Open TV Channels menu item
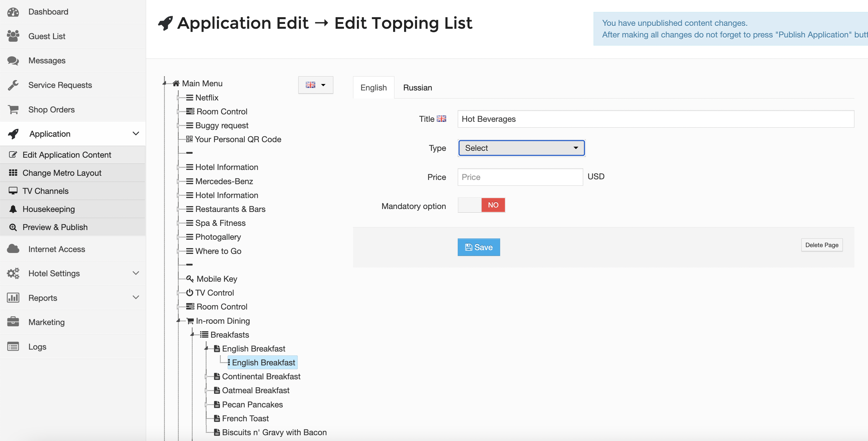Viewport: 868px width, 441px height. tap(73, 191)
